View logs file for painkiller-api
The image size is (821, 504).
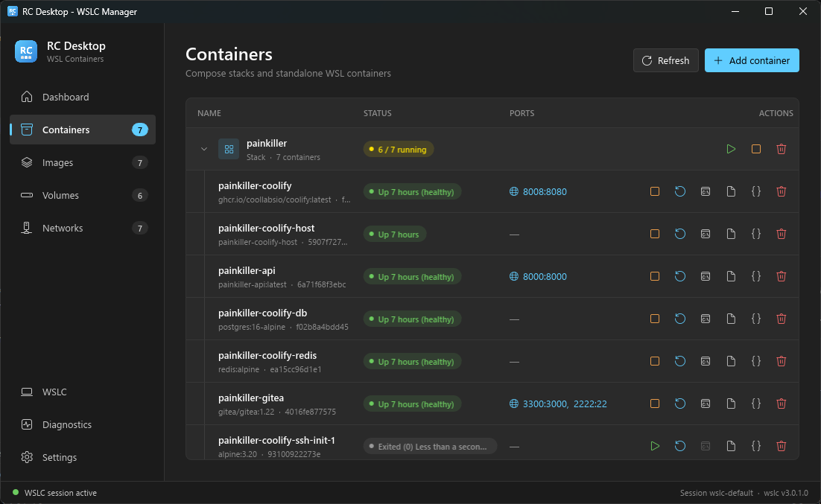(731, 276)
